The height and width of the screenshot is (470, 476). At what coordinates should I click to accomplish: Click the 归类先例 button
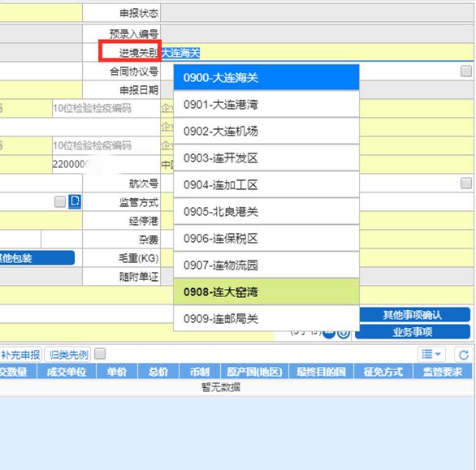[x=68, y=355]
